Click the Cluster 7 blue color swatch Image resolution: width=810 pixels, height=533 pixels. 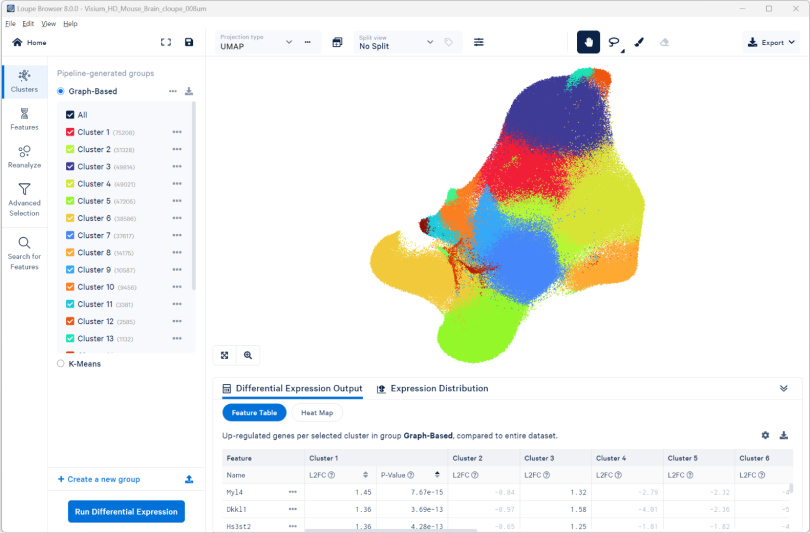(x=70, y=235)
